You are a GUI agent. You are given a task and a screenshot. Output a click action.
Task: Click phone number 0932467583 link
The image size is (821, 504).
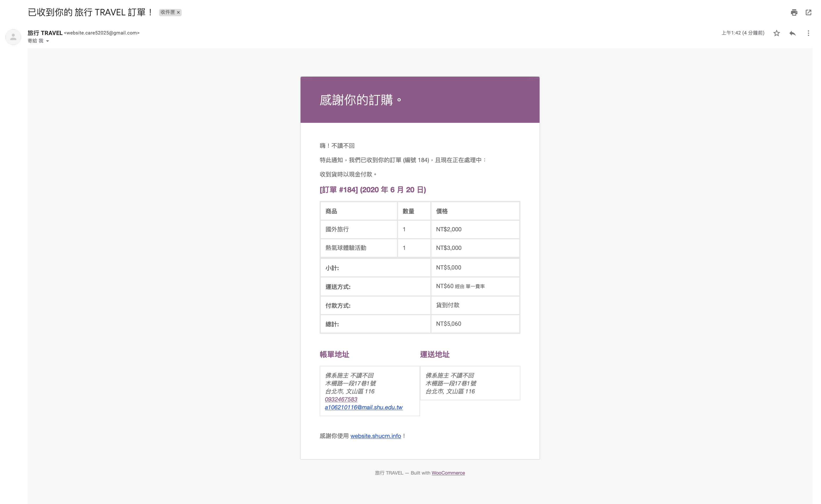341,399
